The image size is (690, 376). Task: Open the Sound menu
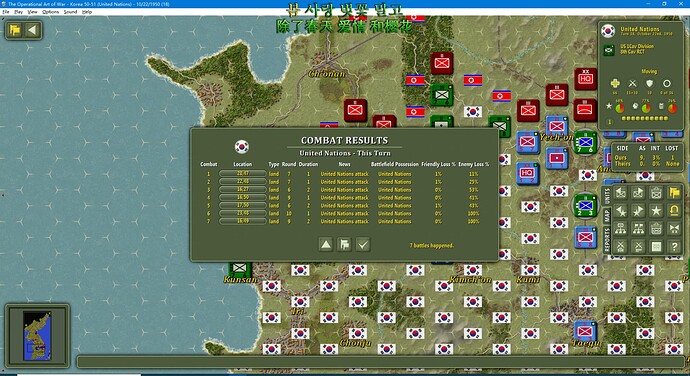pyautogui.click(x=70, y=12)
